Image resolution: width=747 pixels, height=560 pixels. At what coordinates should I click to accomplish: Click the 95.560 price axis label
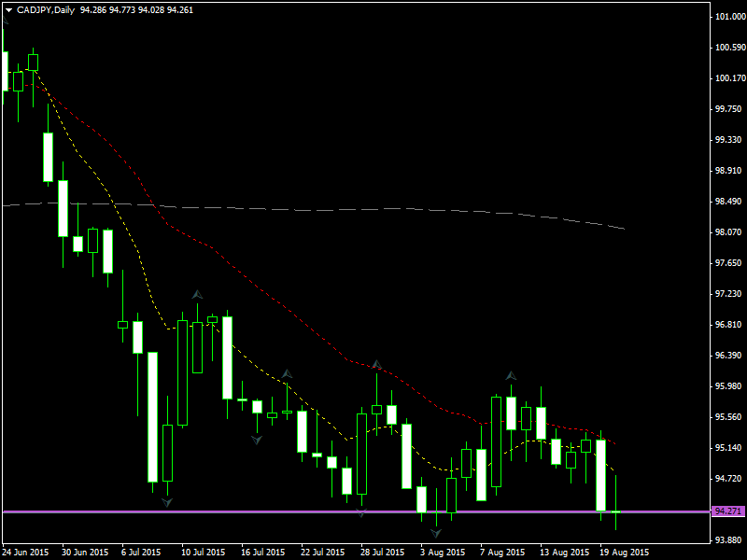point(730,416)
